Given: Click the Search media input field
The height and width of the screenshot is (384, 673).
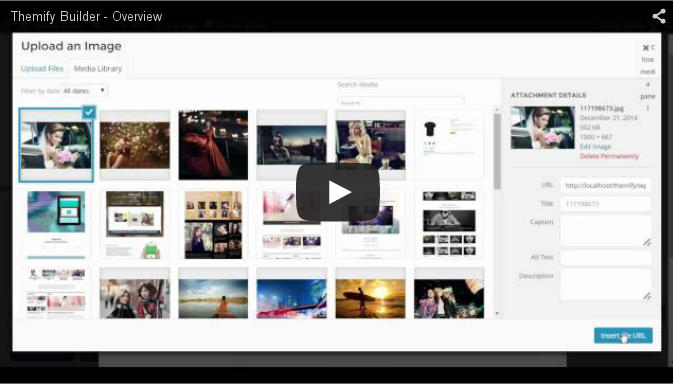Looking at the screenshot, I should coord(400,103).
